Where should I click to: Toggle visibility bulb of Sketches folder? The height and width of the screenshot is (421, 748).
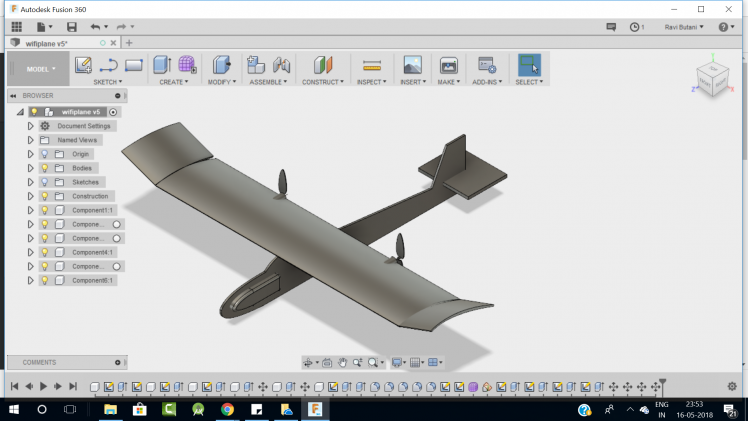[x=45, y=182]
